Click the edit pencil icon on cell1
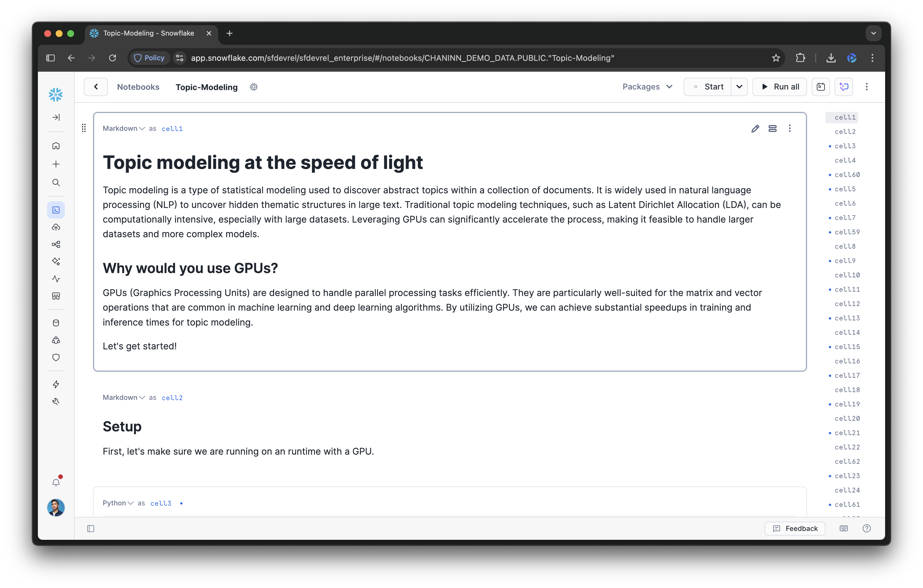 click(x=755, y=129)
